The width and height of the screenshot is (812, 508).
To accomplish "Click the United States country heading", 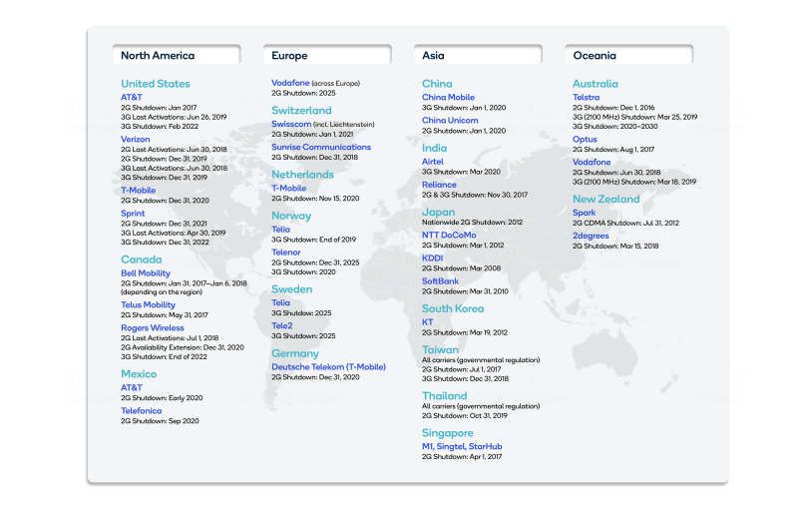I will click(156, 84).
